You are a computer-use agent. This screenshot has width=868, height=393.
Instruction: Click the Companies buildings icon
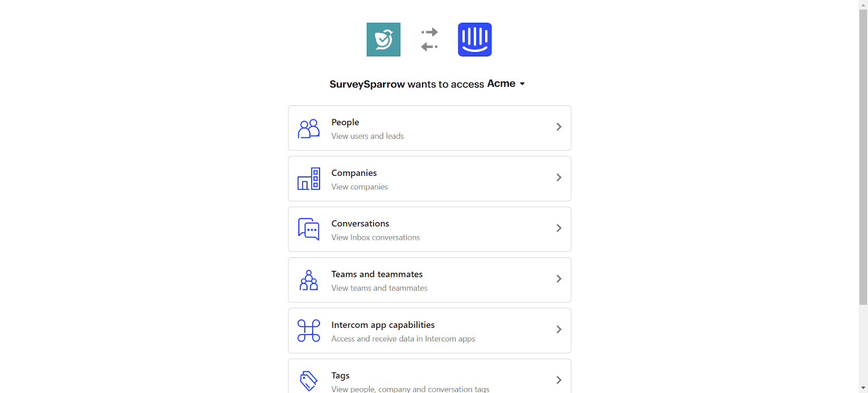tap(309, 179)
